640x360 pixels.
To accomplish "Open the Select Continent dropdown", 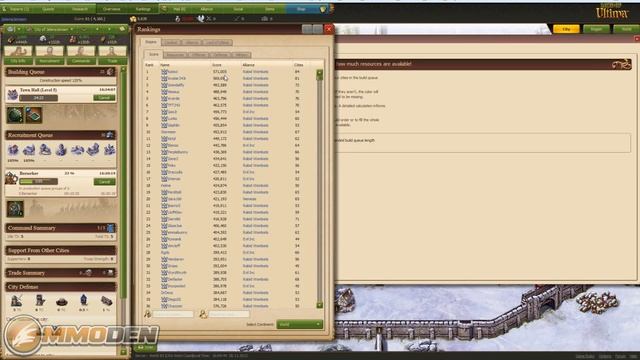I will coord(300,324).
